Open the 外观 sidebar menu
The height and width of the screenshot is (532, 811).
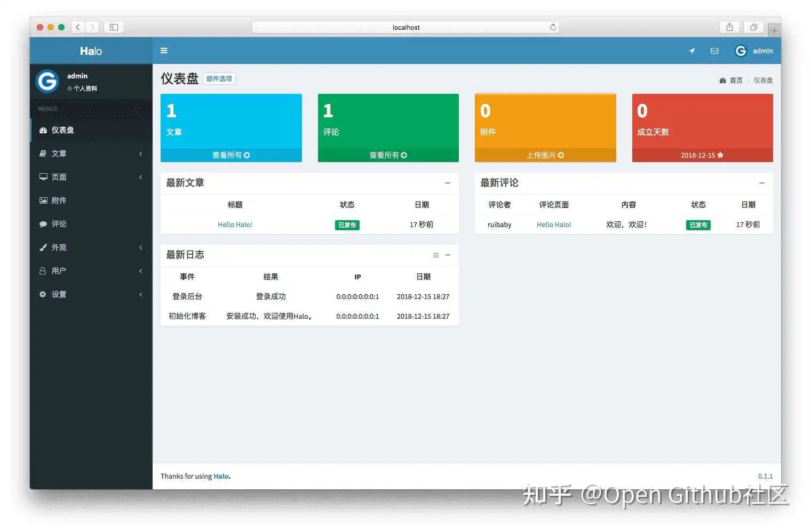(x=91, y=247)
